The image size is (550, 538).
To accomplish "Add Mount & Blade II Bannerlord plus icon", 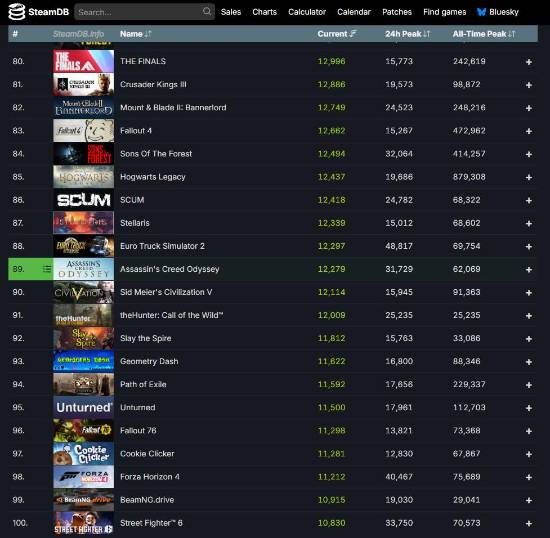I will pyautogui.click(x=529, y=108).
